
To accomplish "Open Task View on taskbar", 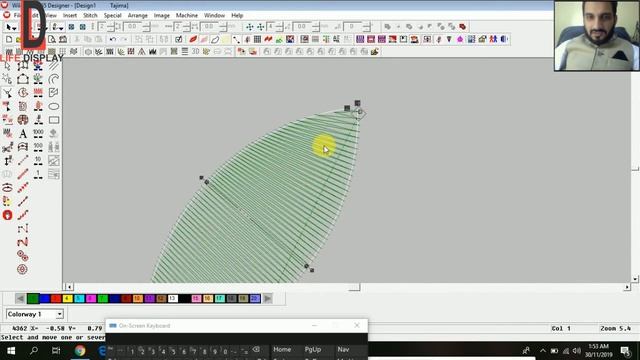I will [x=56, y=351].
